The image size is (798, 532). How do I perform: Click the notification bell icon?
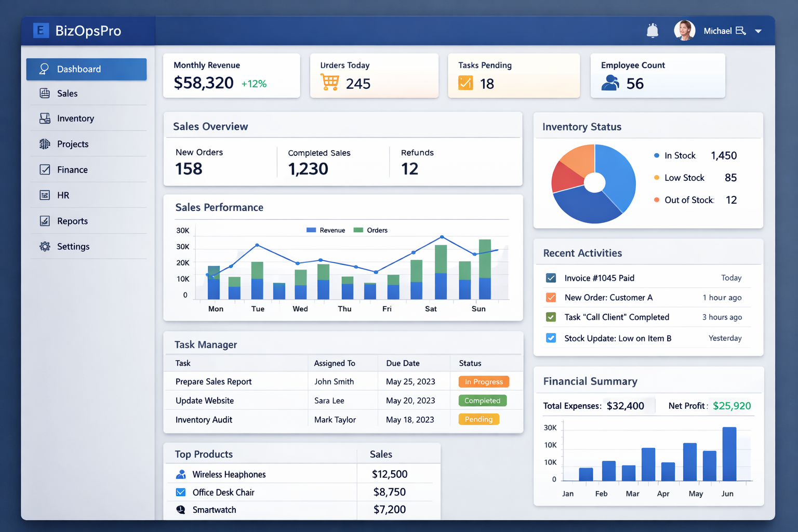tap(652, 30)
